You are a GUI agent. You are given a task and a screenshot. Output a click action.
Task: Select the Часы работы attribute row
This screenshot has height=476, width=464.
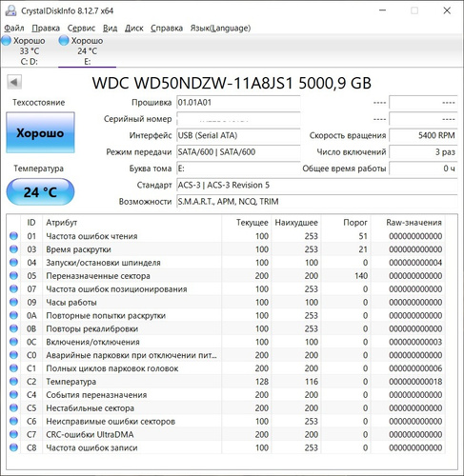coord(226,302)
